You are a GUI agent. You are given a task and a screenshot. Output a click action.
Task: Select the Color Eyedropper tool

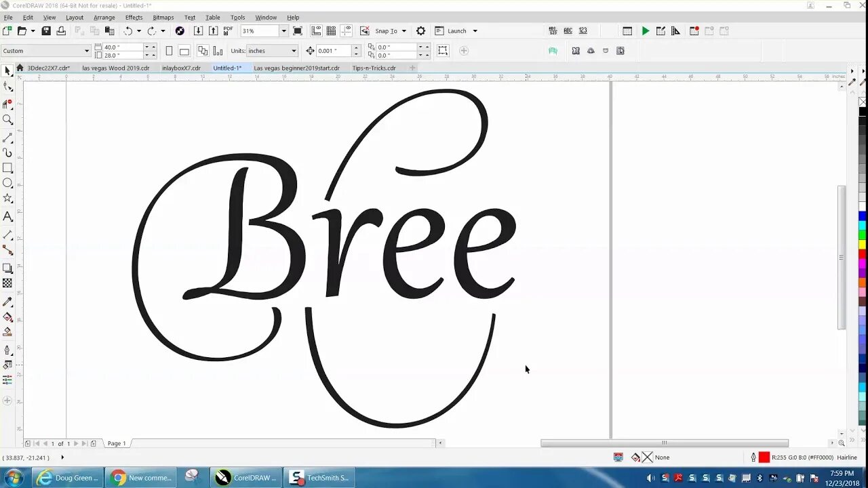click(7, 302)
